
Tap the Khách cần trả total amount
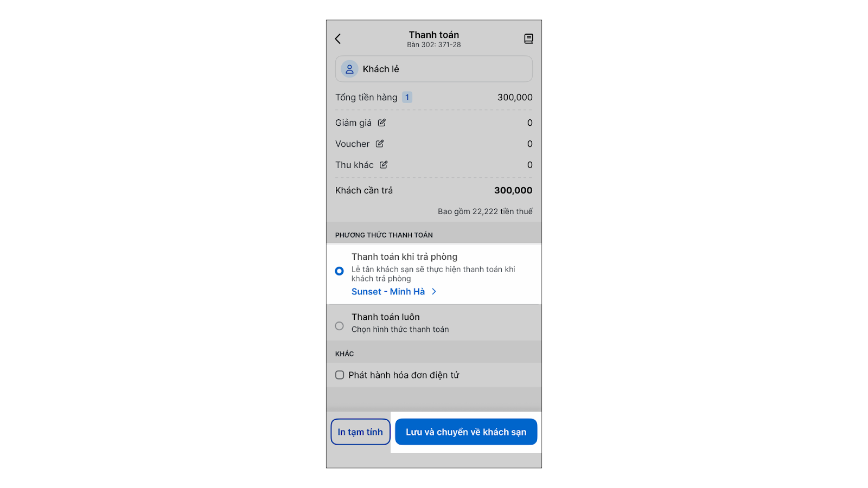513,190
